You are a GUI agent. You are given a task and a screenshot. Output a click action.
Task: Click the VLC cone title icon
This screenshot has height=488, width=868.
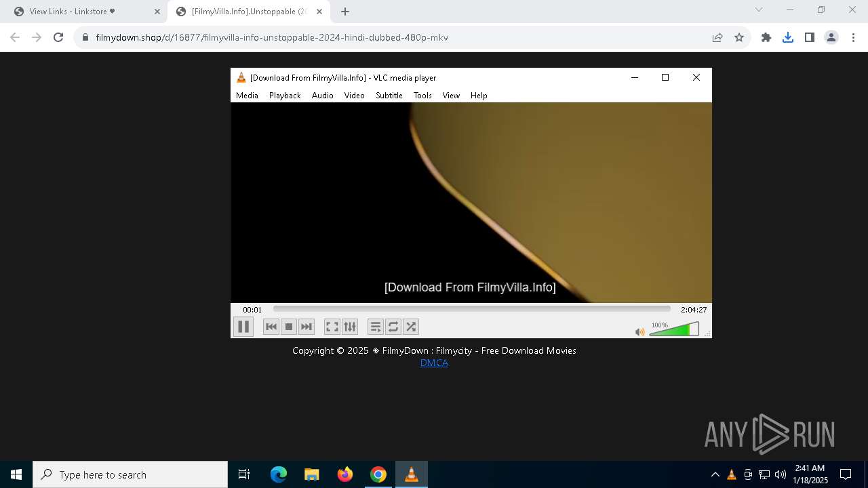coord(241,77)
